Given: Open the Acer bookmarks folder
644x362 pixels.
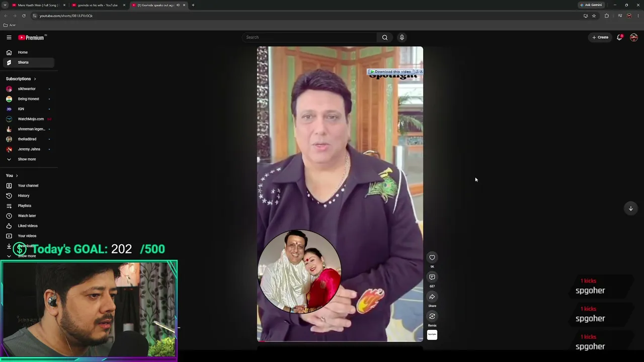Looking at the screenshot, I should [10, 25].
